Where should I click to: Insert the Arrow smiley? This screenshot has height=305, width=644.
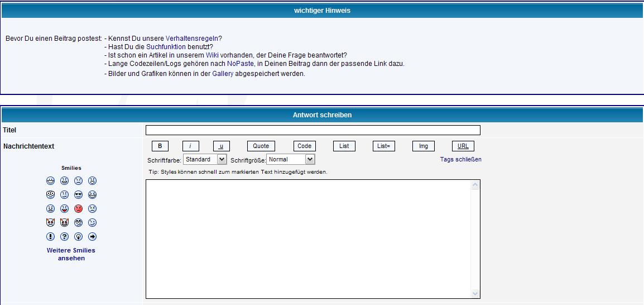(x=93, y=236)
